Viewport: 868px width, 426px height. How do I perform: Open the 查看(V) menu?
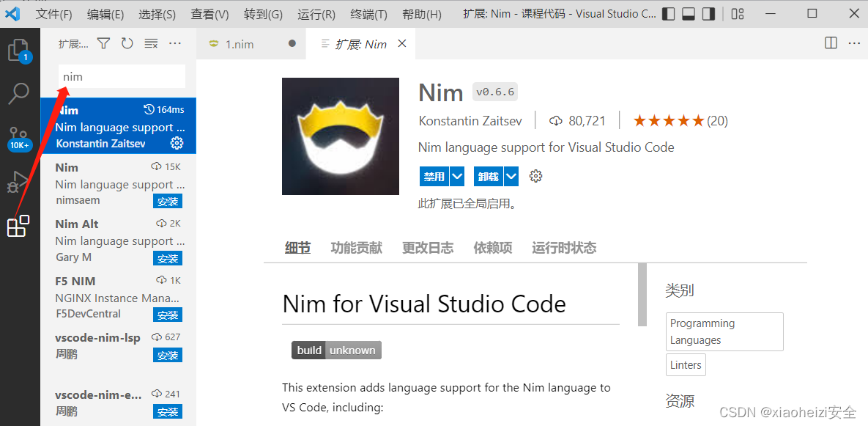209,15
